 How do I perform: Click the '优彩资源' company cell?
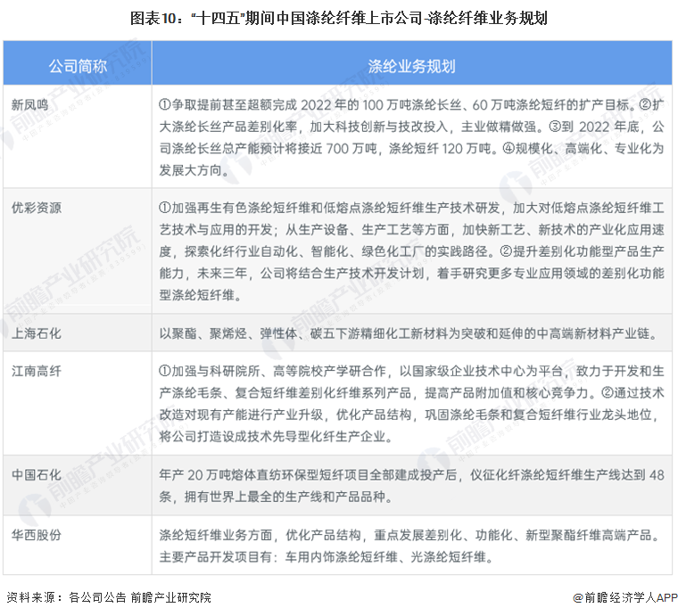[78, 251]
